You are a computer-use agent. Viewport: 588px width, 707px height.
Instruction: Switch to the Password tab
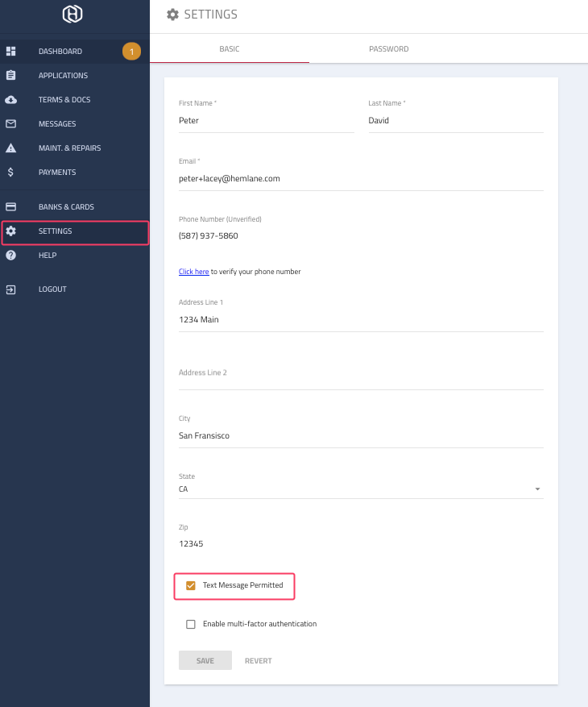[x=388, y=48]
